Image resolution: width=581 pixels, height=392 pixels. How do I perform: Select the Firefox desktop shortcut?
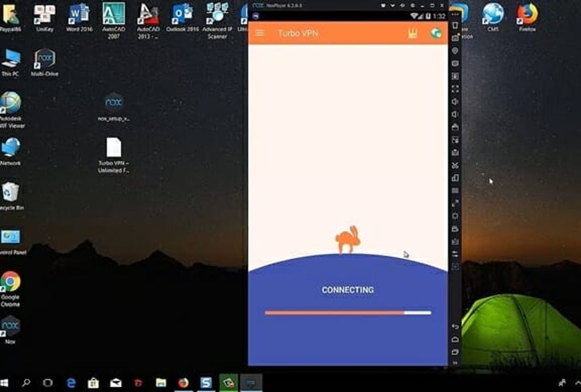point(527,18)
